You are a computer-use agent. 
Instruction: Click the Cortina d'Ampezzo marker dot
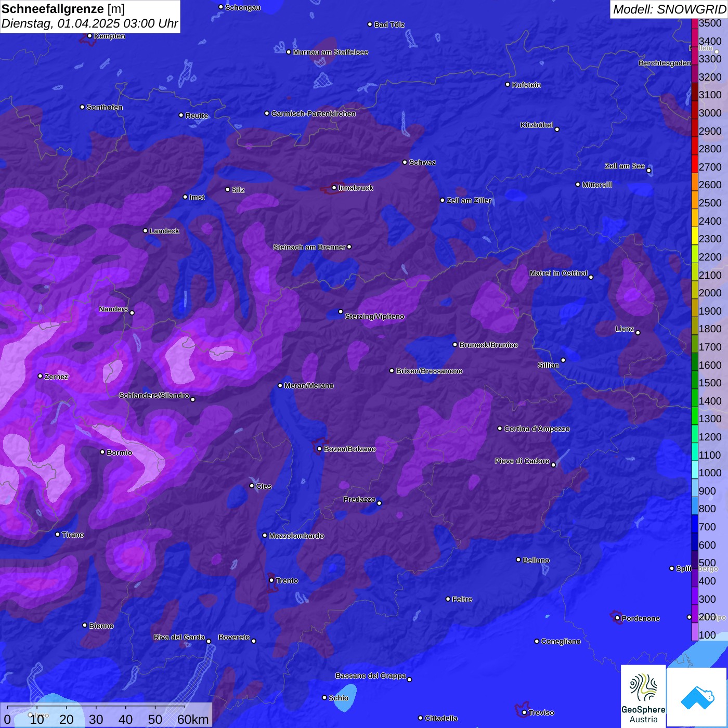point(500,428)
